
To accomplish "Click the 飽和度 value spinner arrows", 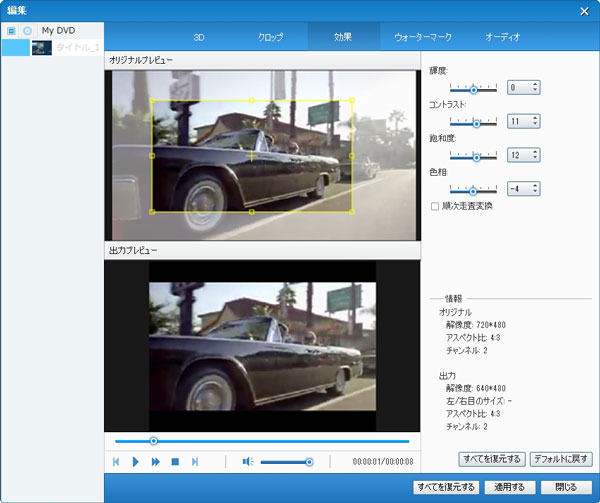I will (536, 155).
